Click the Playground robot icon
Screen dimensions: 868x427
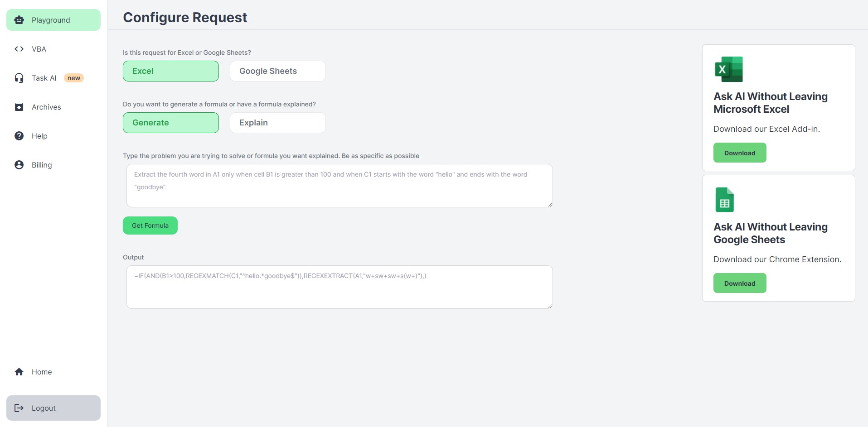19,20
